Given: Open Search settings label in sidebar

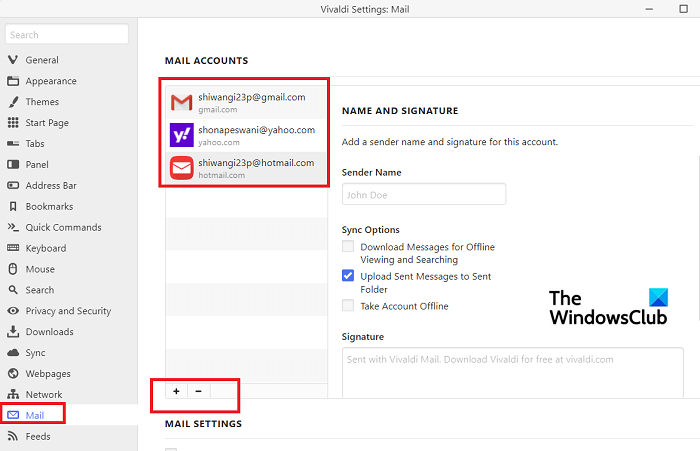Looking at the screenshot, I should (x=40, y=290).
